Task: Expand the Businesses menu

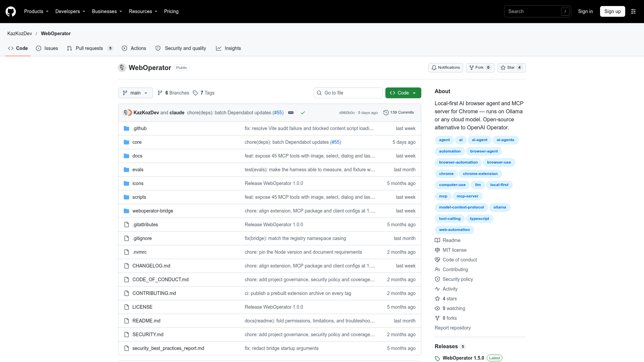Action: point(107,11)
